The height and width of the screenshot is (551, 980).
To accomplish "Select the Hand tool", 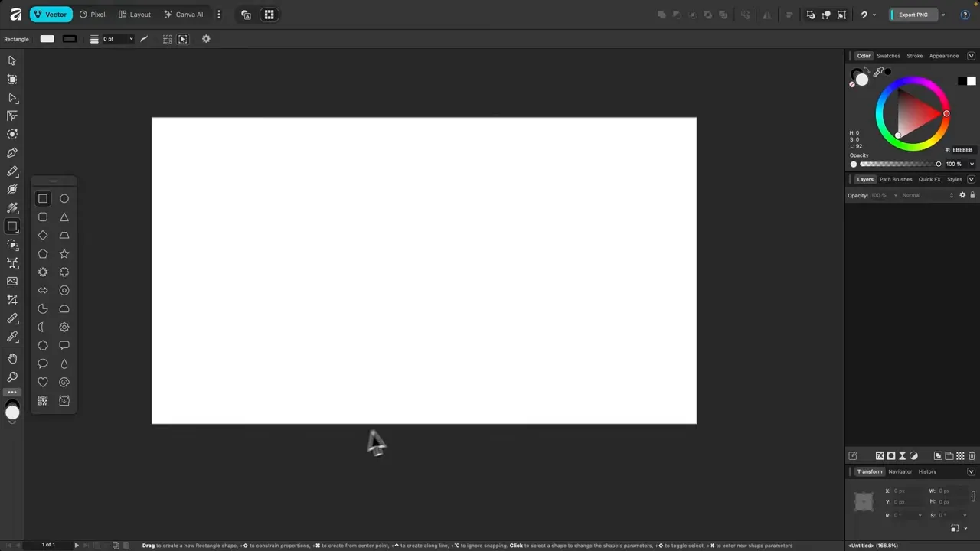I will click(x=11, y=357).
